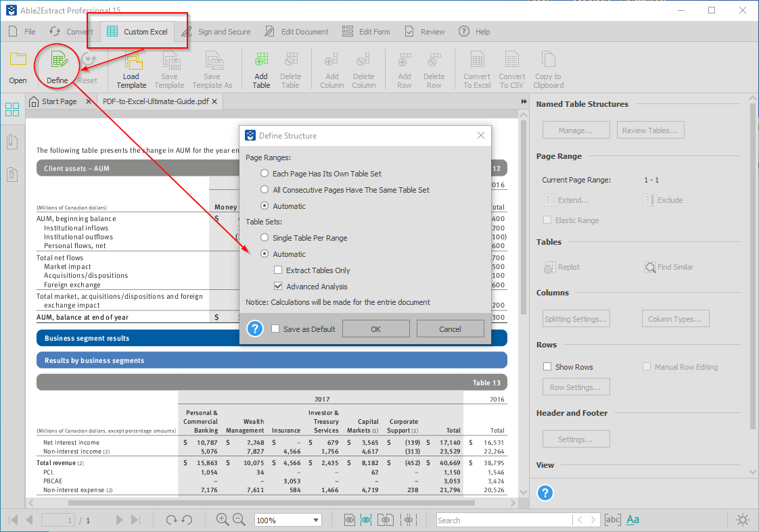Go to the previous page
This screenshot has width=759, height=532.
point(29,520)
